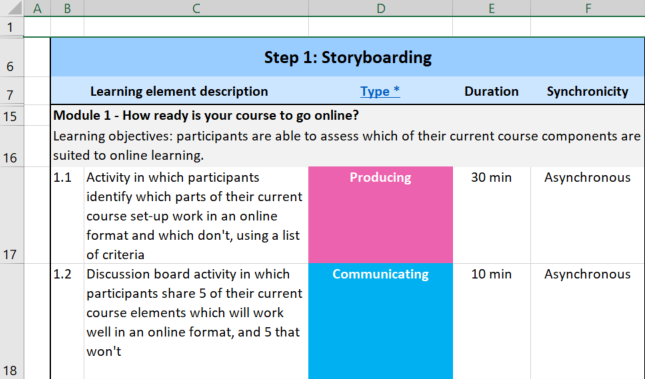The image size is (645, 379).
Task: Select row 15 header
Action: coord(12,116)
